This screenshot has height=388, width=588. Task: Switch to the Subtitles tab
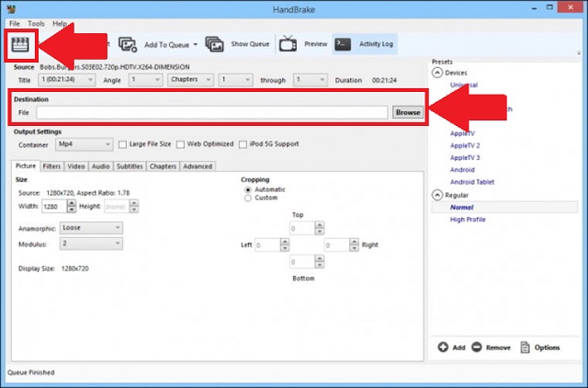[130, 166]
